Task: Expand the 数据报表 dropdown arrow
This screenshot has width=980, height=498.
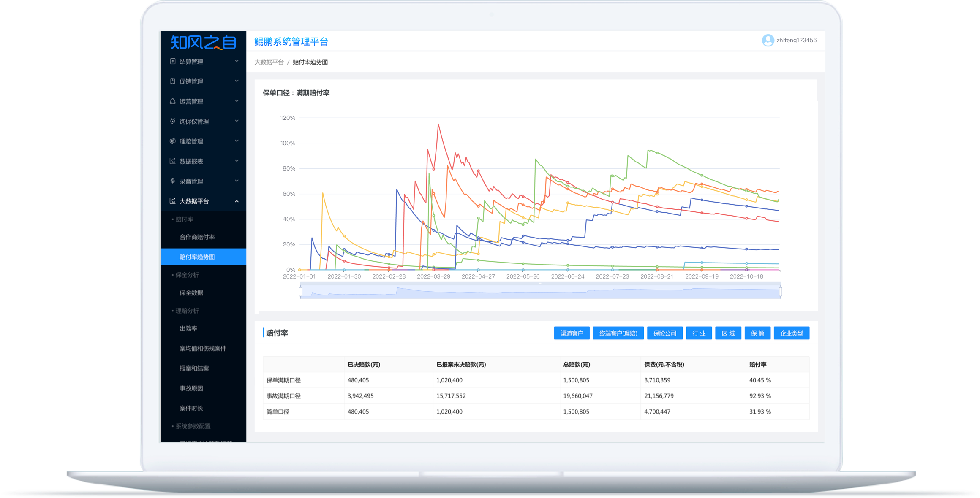Action: [237, 161]
